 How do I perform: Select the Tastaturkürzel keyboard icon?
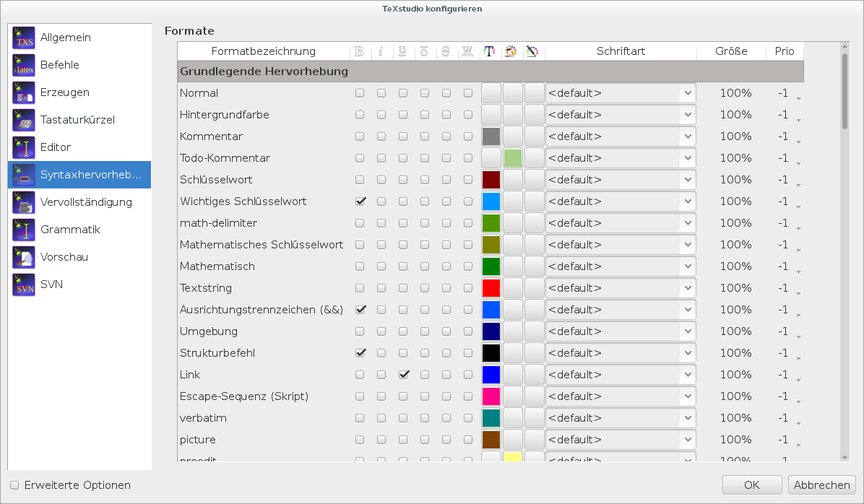click(24, 120)
